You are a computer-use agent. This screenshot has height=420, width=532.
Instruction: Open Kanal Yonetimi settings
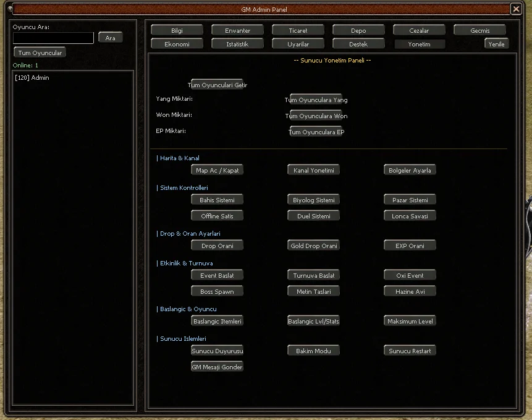point(313,170)
